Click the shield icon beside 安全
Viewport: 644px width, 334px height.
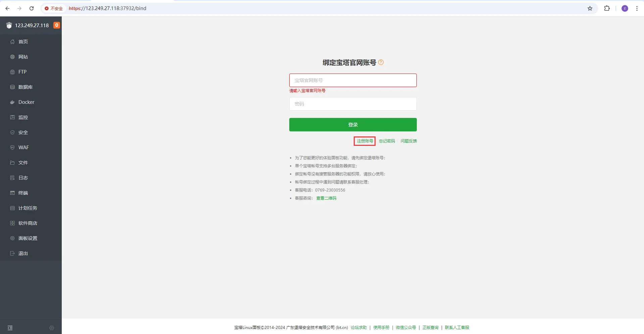click(12, 132)
